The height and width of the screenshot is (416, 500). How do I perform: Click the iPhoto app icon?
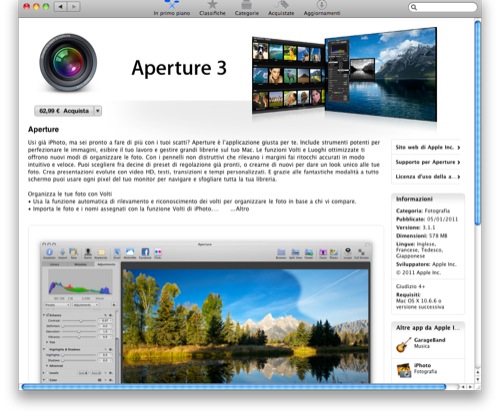pos(404,370)
